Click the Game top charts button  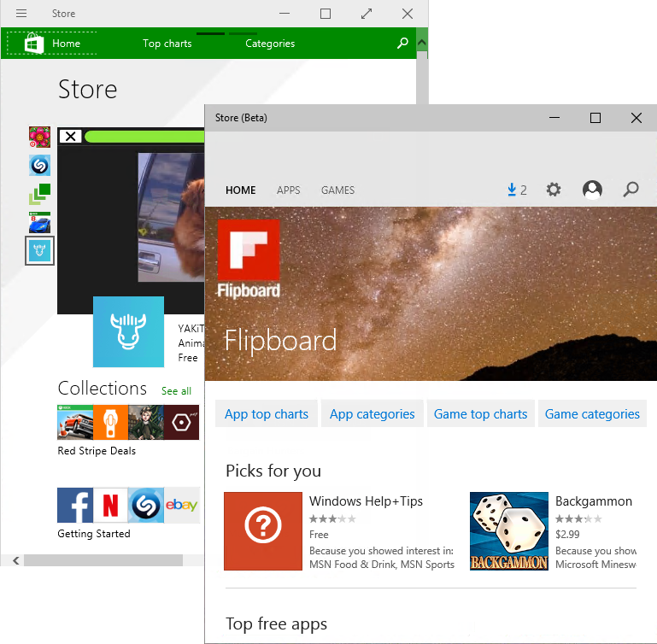tap(481, 414)
